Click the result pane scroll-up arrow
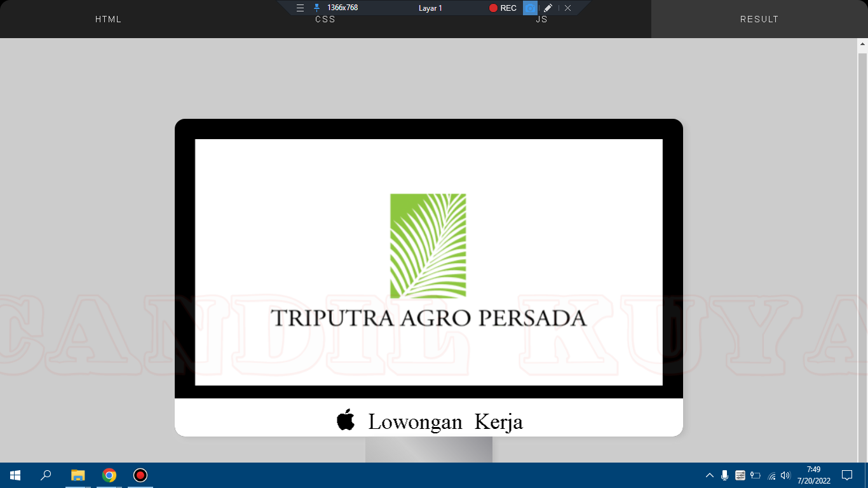 [863, 44]
